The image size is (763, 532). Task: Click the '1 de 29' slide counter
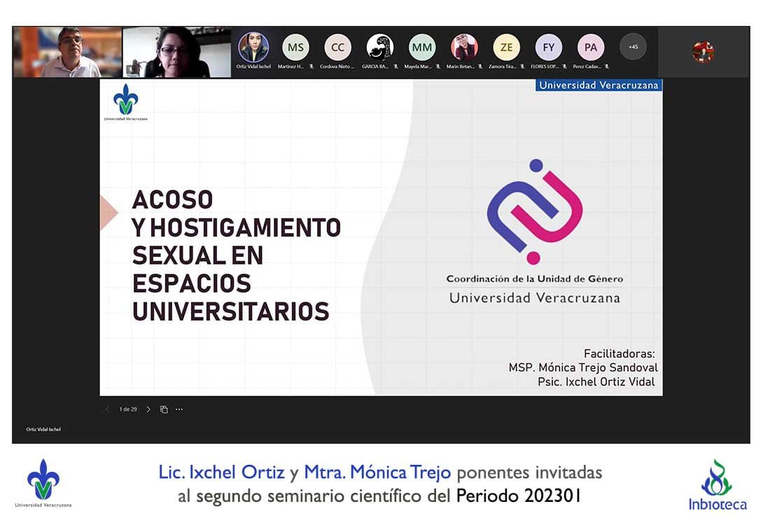click(x=128, y=409)
